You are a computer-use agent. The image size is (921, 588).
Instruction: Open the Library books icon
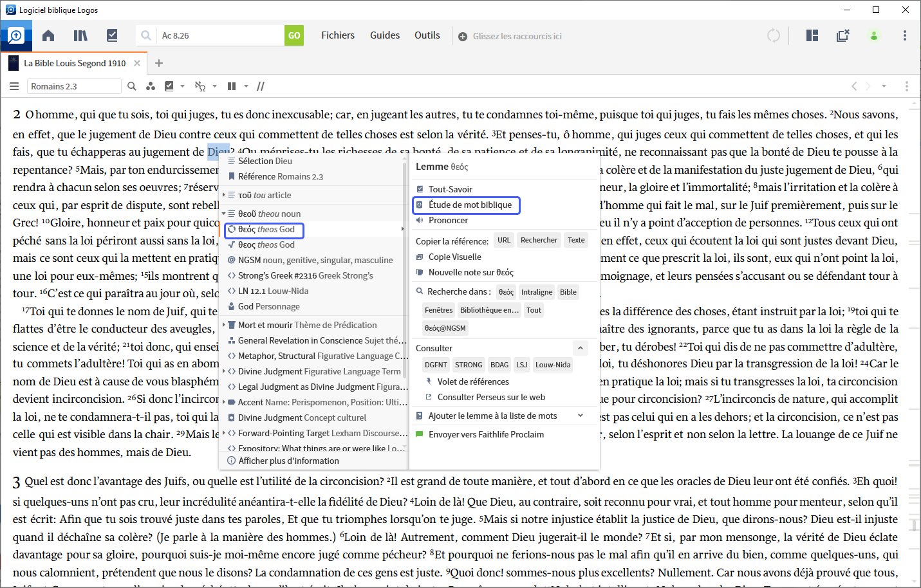point(80,35)
